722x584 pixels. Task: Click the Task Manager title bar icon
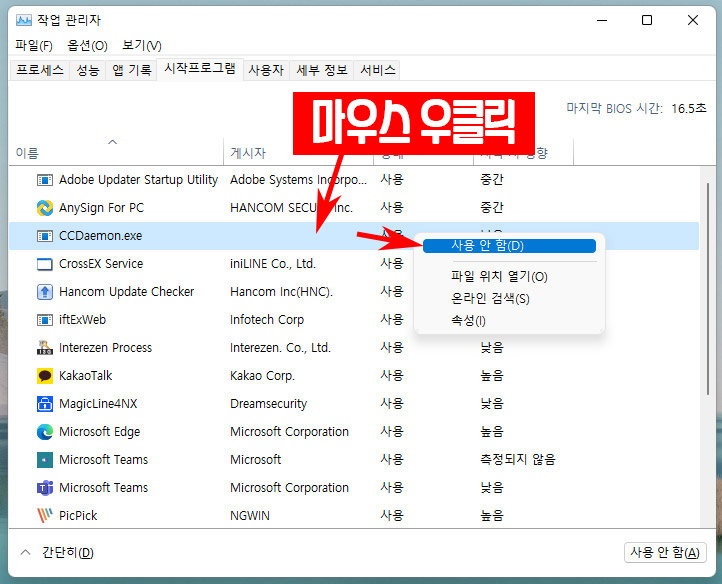click(23, 20)
